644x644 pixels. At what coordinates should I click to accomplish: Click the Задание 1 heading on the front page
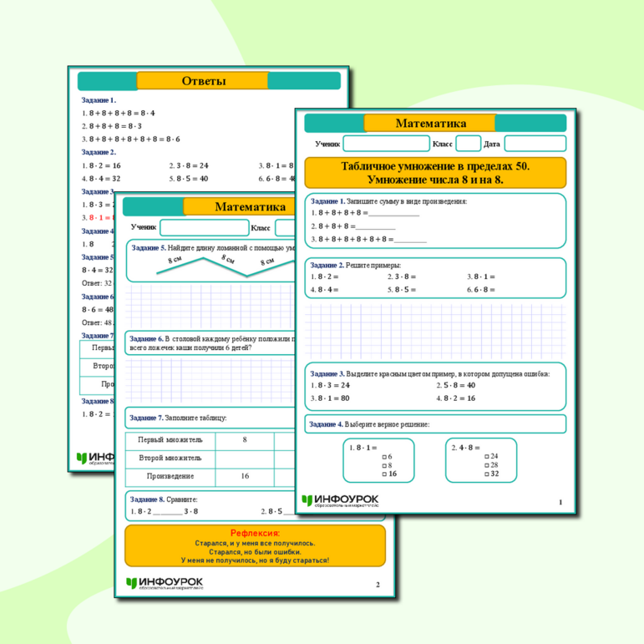click(x=327, y=201)
